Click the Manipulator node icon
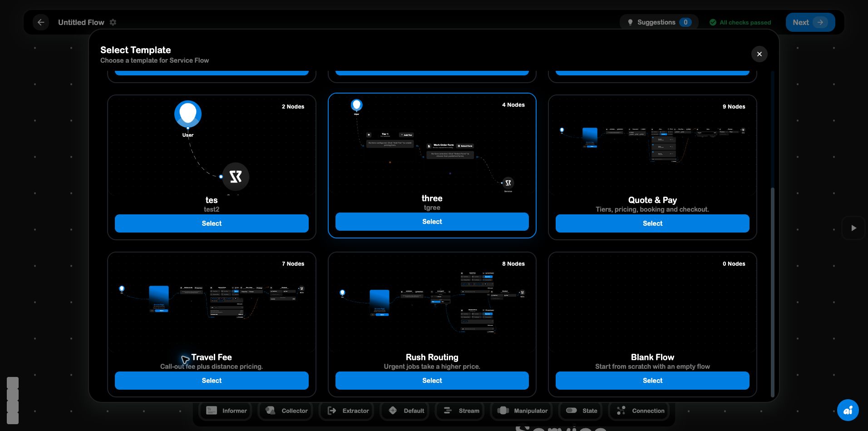Viewport: 868px width, 431px height. pos(503,411)
